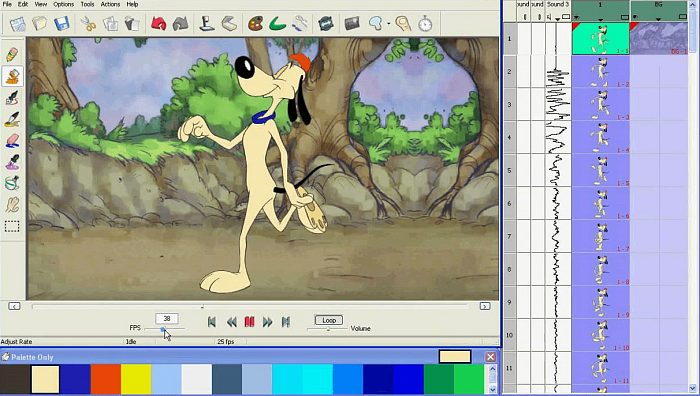This screenshot has height=396, width=700.
Task: Jump to the first frame
Action: coord(212,322)
